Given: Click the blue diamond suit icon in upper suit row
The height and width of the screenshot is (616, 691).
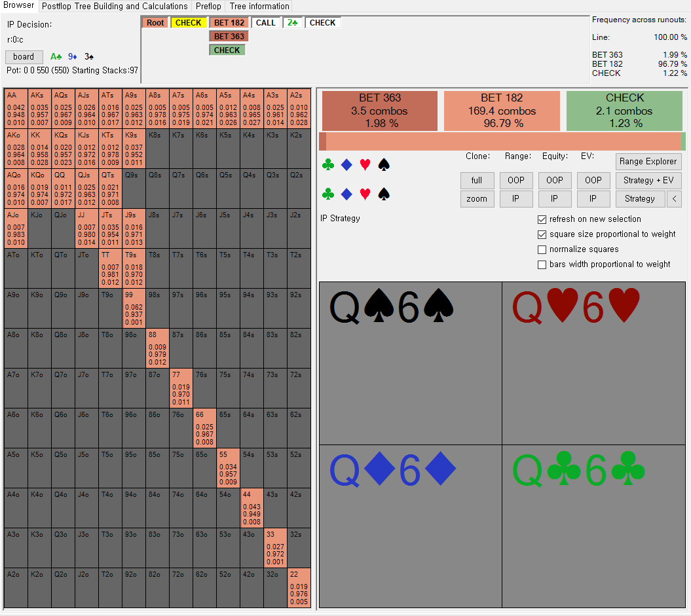Looking at the screenshot, I should pyautogui.click(x=346, y=165).
